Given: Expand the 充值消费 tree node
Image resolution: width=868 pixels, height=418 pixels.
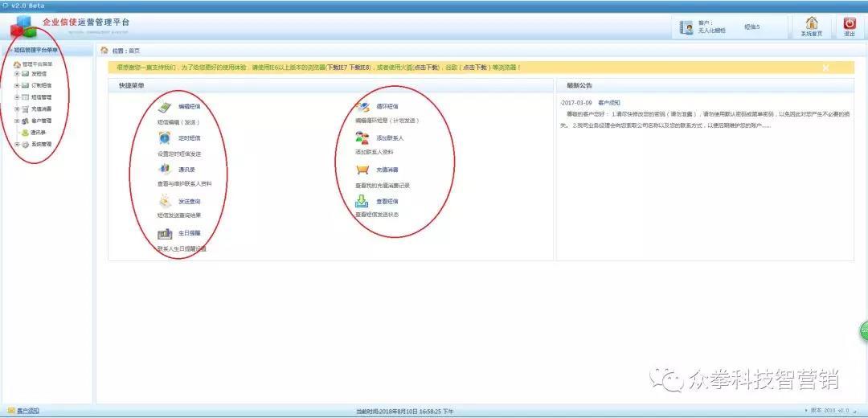Looking at the screenshot, I should [17, 109].
